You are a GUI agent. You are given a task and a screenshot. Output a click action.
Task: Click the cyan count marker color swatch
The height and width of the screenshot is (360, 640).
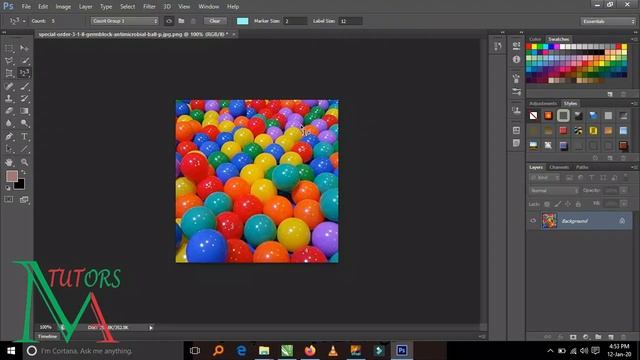point(242,21)
